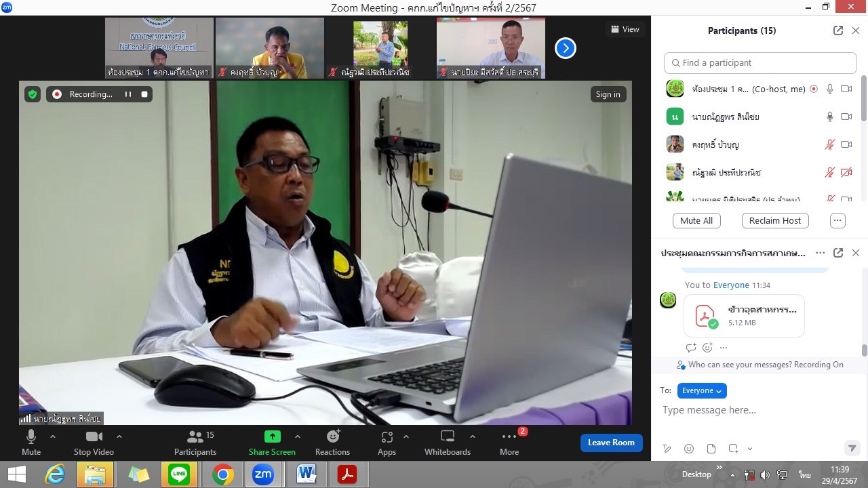
Task: Open the Windows Start menu
Action: tap(16, 474)
